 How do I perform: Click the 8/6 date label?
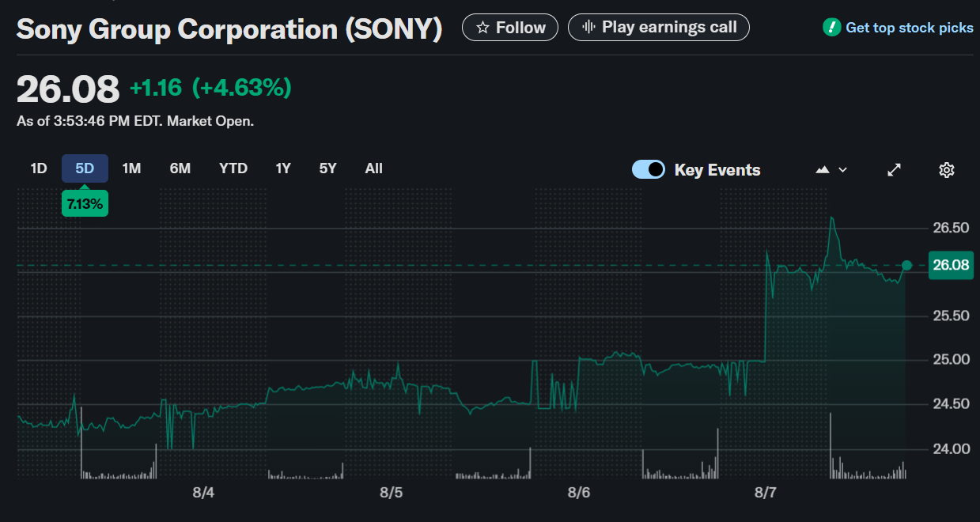(578, 493)
